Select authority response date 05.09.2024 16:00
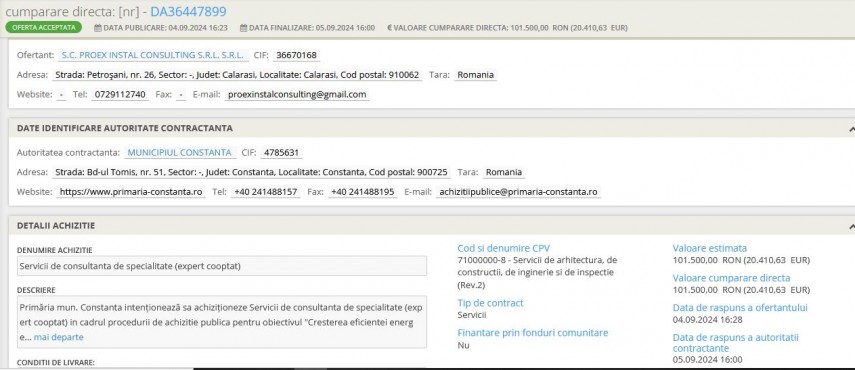The width and height of the screenshot is (855, 370). point(707,360)
